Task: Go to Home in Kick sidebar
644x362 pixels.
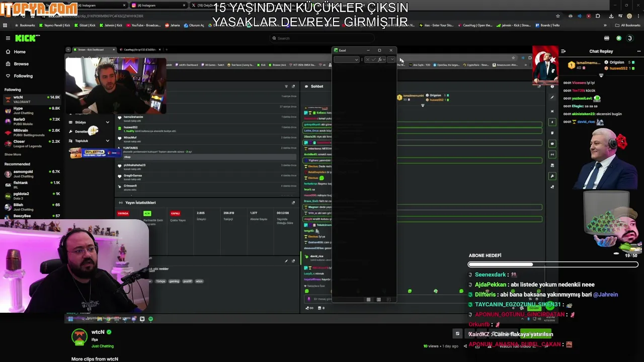Action: pos(20,52)
